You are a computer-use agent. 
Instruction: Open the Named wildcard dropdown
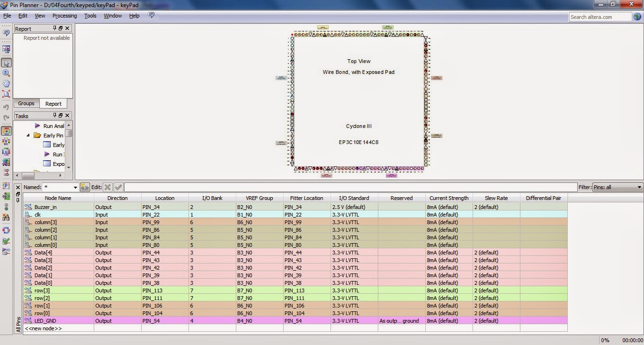pos(75,187)
